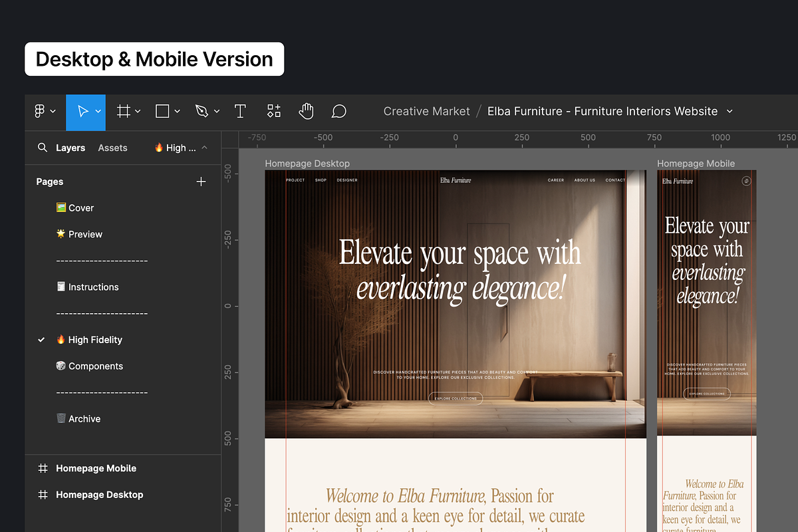Select the Rectangle shape tool

[162, 111]
